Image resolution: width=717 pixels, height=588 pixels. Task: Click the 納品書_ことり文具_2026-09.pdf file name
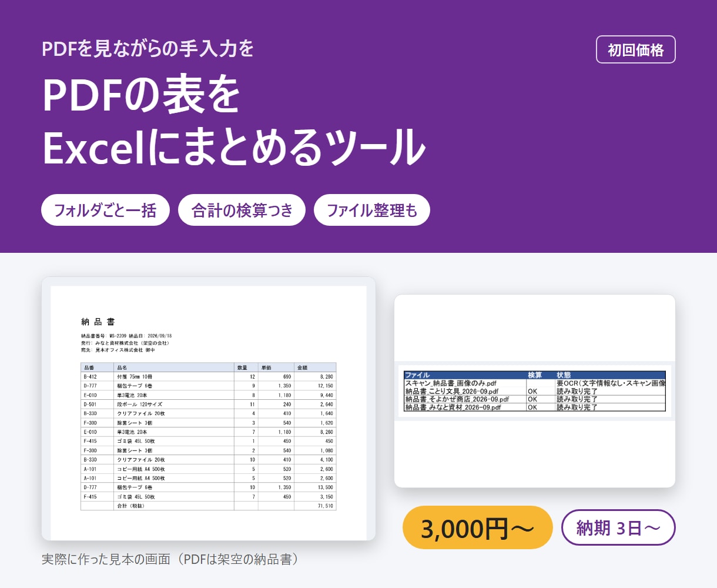tap(451, 391)
